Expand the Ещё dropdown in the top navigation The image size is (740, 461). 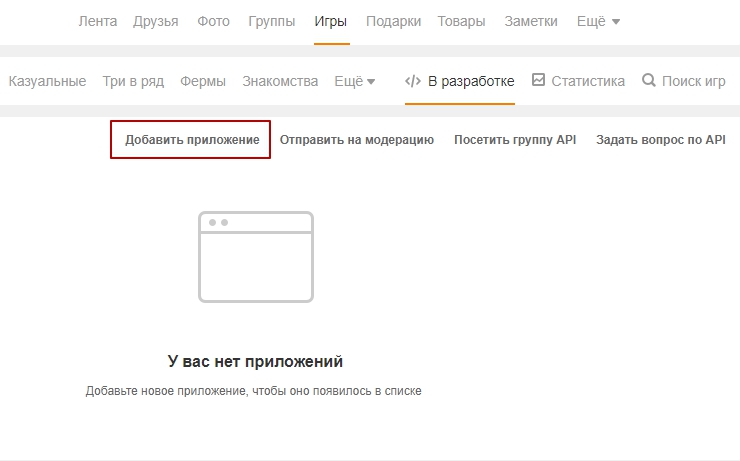598,21
